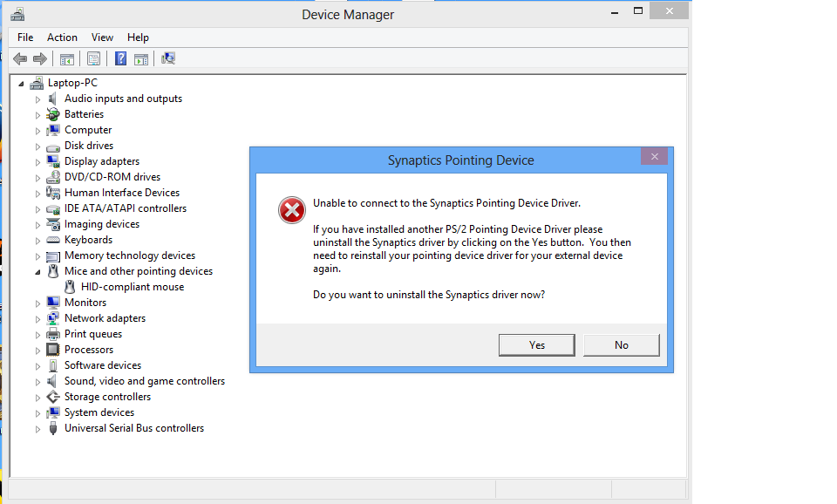837x504 pixels.
Task: Click the DVD/CD-ROM drives disc icon
Action: pyautogui.click(x=53, y=177)
